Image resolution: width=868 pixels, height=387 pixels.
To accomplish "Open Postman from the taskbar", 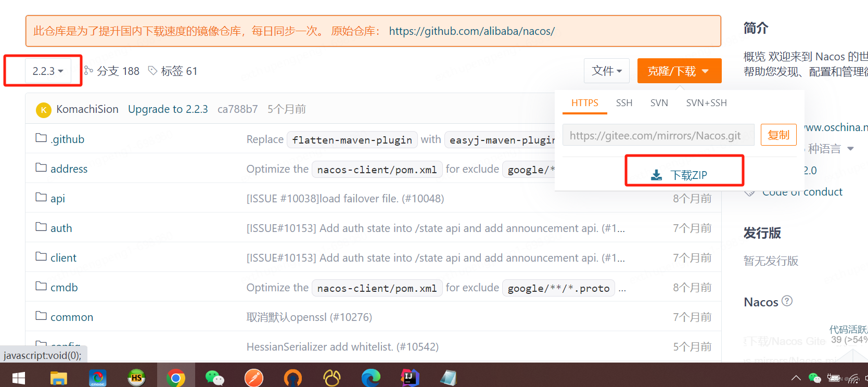I will click(253, 378).
